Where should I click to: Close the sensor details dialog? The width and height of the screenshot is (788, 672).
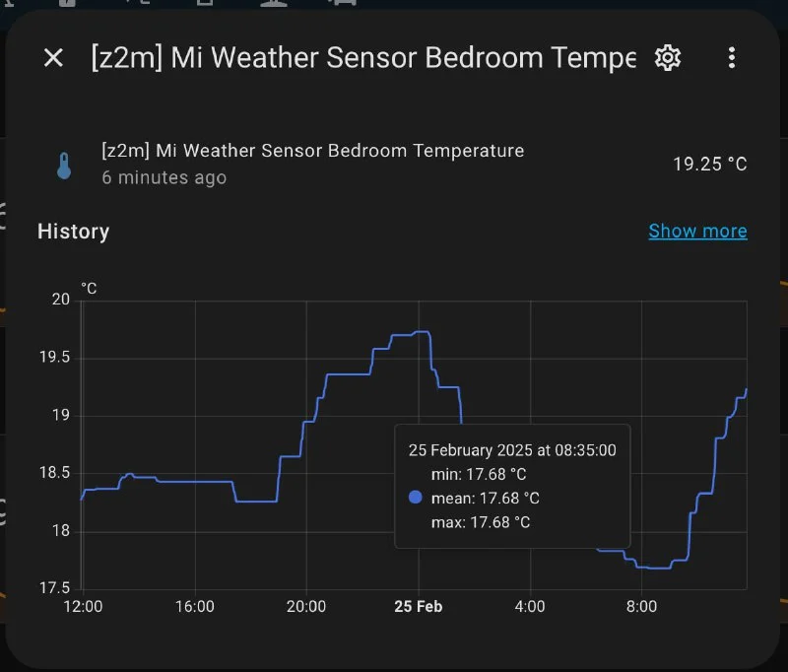pyautogui.click(x=53, y=58)
